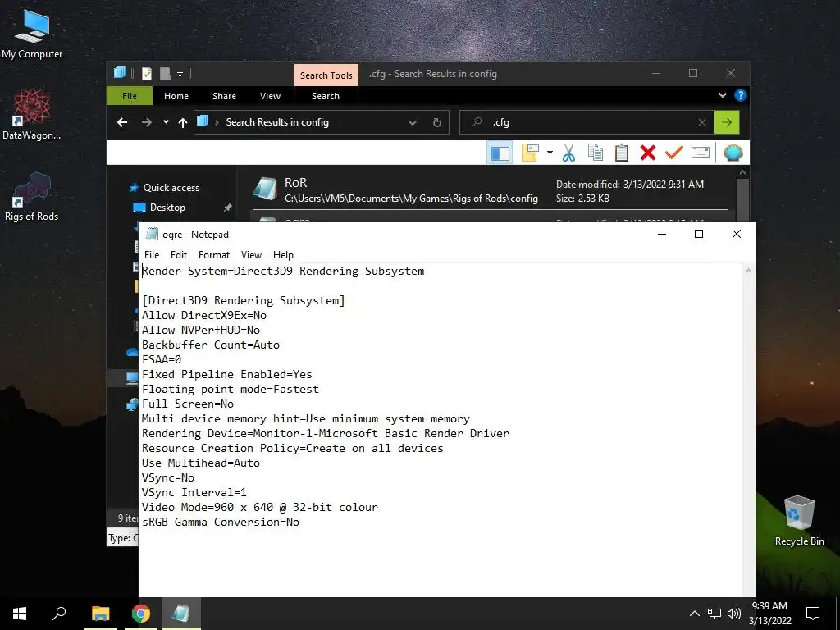Go up one folder level in Explorer
Viewport: 840px width, 630px height.
coord(183,123)
